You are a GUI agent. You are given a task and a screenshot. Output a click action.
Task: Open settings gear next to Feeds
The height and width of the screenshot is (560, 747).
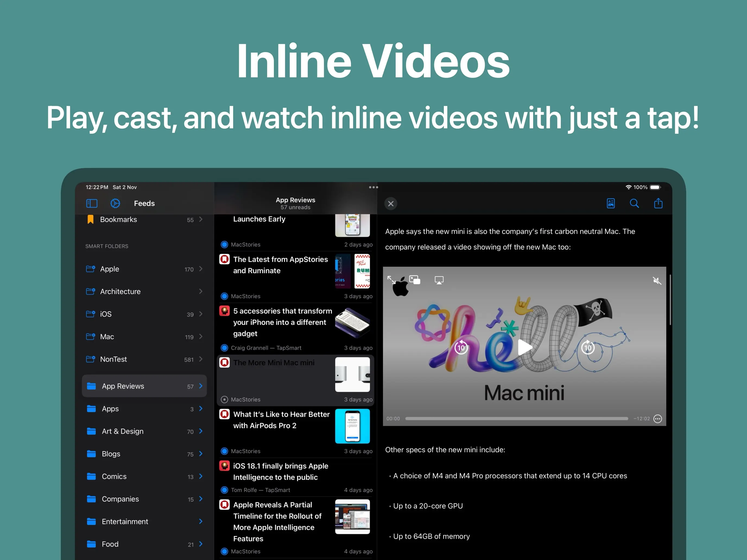pos(115,203)
